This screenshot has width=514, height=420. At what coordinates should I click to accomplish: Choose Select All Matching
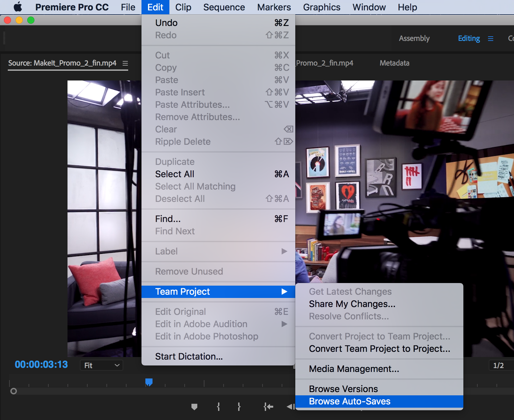[x=218, y=186]
